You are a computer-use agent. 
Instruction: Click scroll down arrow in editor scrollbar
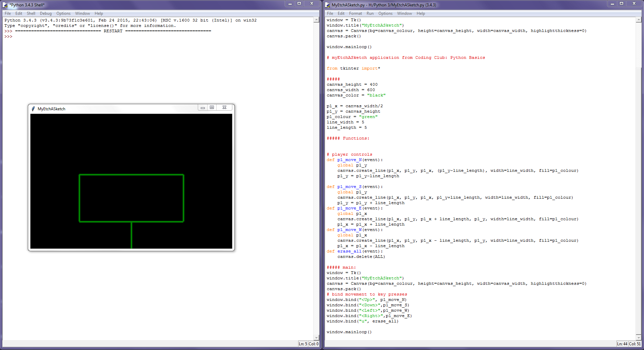(x=638, y=338)
